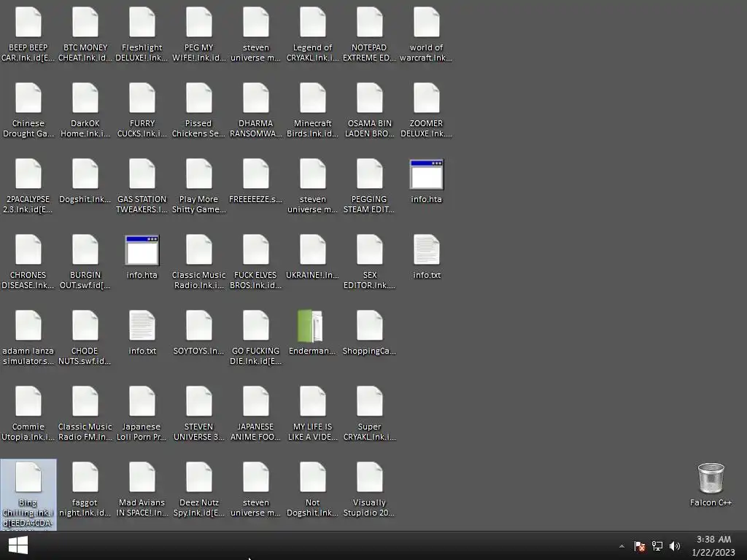Image resolution: width=747 pixels, height=560 pixels.
Task: Expand the hidden tray icons arrow
Action: [x=622, y=546]
